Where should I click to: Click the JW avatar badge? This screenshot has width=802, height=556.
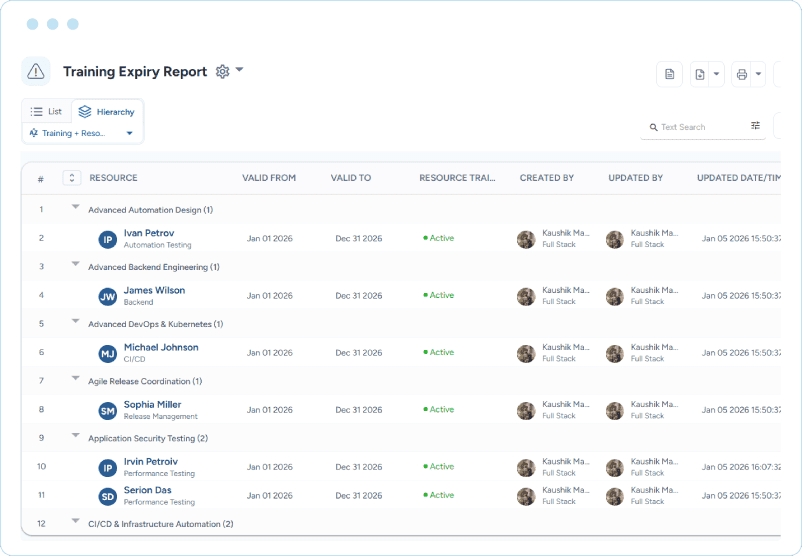(x=107, y=297)
